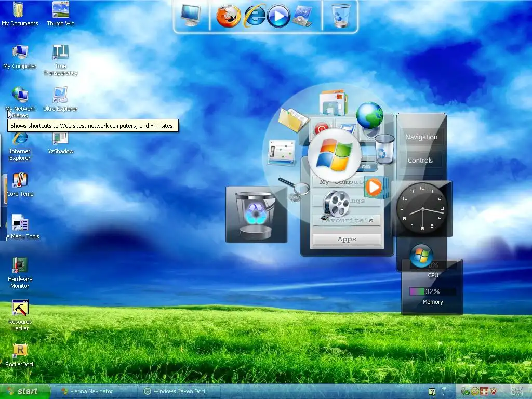532x399 pixels.
Task: Click the Favourite's button in navigator
Action: pos(347,220)
